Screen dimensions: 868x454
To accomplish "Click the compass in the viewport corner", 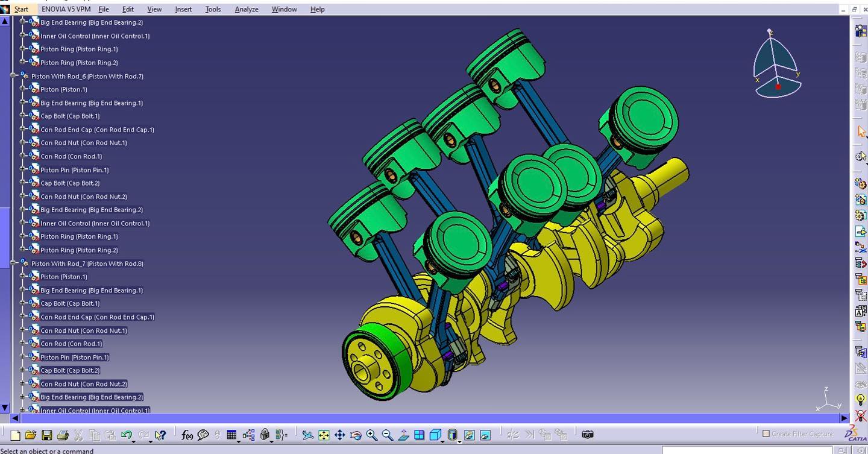I will pos(776,63).
